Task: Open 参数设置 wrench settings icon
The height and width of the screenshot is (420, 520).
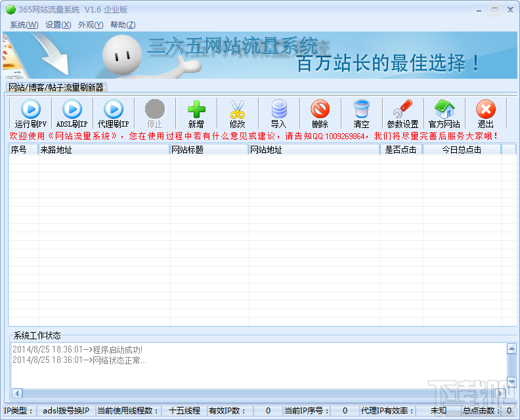Action: (402, 109)
